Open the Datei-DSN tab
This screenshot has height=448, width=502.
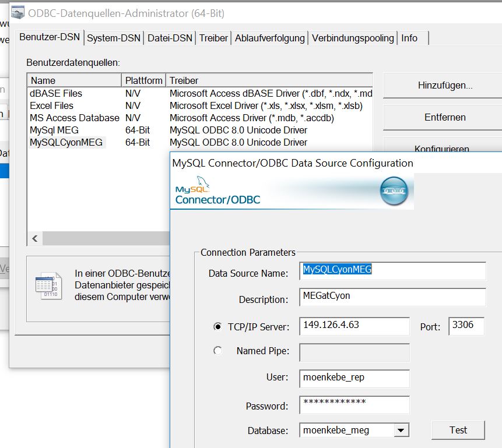[x=170, y=38]
